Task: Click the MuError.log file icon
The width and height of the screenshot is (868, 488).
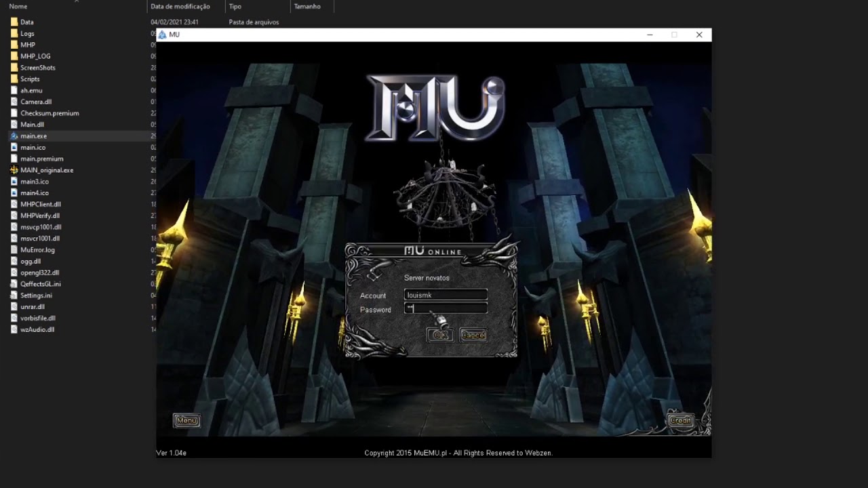Action: coord(14,249)
